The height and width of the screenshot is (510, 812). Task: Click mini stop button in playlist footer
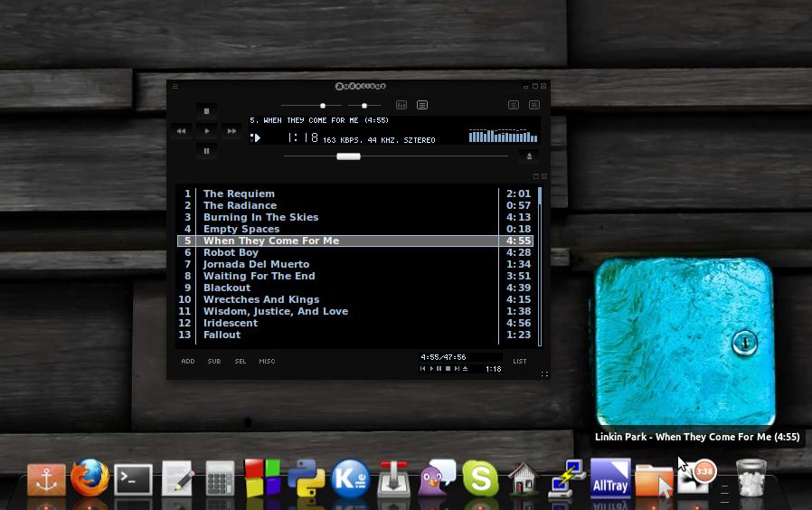coord(448,369)
